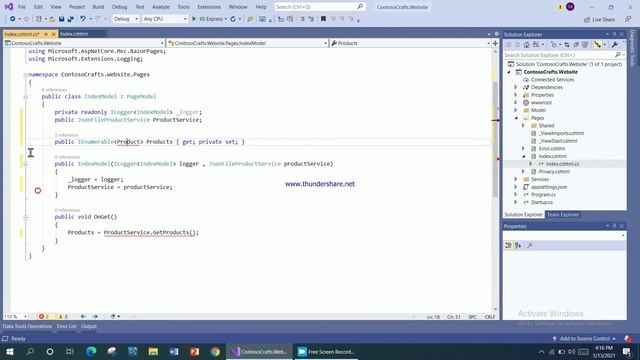
Task: Click the Home icon in Solution Explorer
Action: pos(527,45)
